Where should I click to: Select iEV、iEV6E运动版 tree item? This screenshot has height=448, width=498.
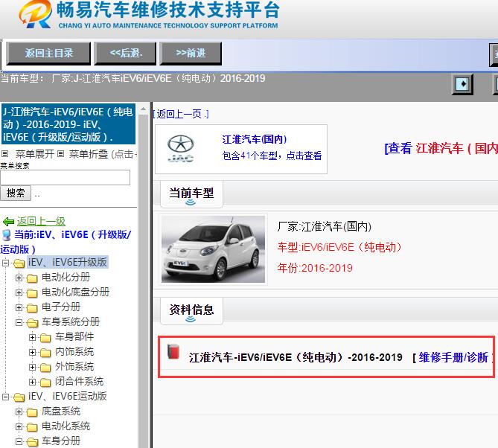click(x=67, y=396)
